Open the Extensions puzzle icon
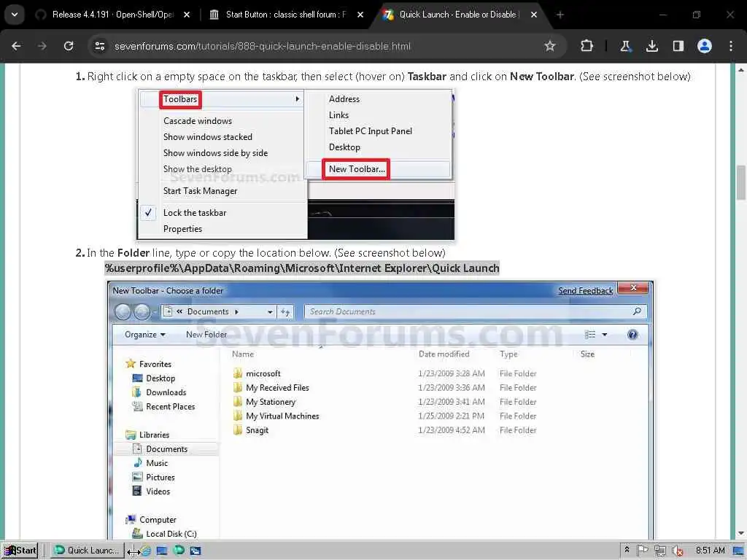This screenshot has height=560, width=747. click(587, 46)
